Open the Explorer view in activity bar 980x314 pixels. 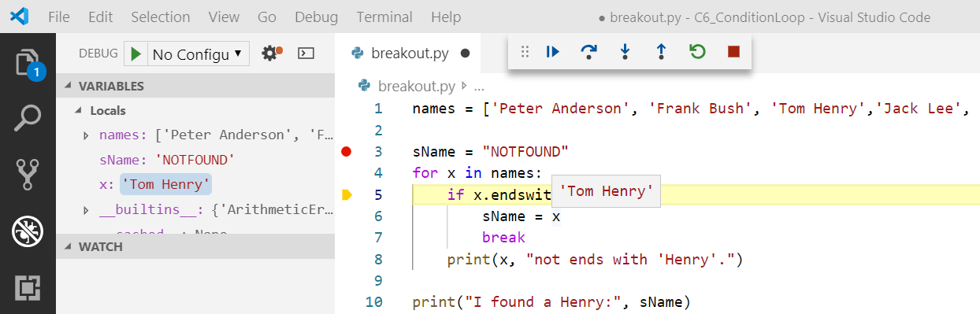coord(28,63)
